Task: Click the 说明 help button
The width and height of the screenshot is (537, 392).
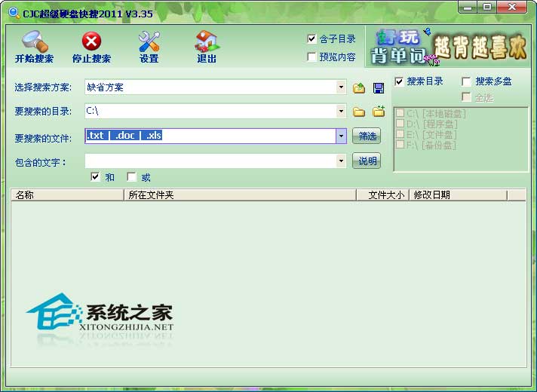Action: (367, 161)
